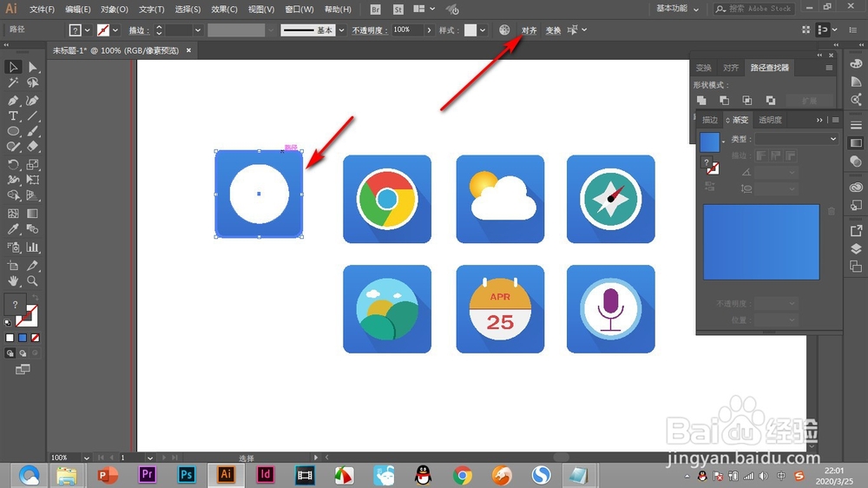Switch to the 描边 panel tab

point(710,120)
